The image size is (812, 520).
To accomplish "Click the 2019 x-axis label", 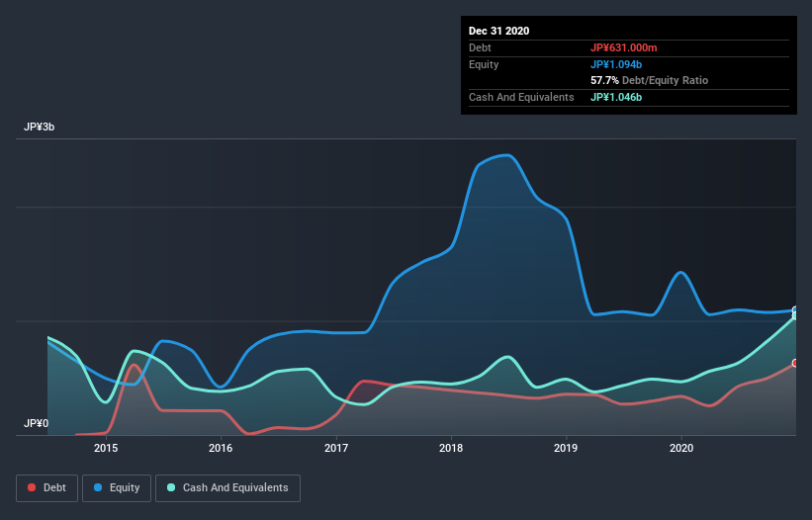I will pyautogui.click(x=566, y=448).
